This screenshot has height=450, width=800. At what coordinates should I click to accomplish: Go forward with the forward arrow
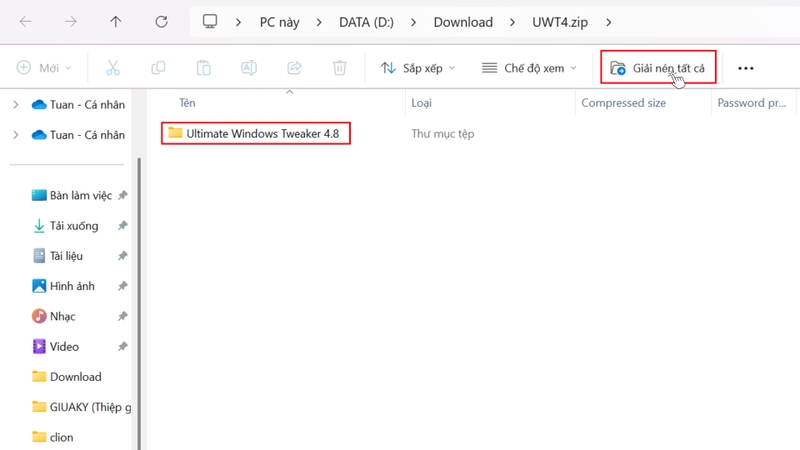(70, 21)
